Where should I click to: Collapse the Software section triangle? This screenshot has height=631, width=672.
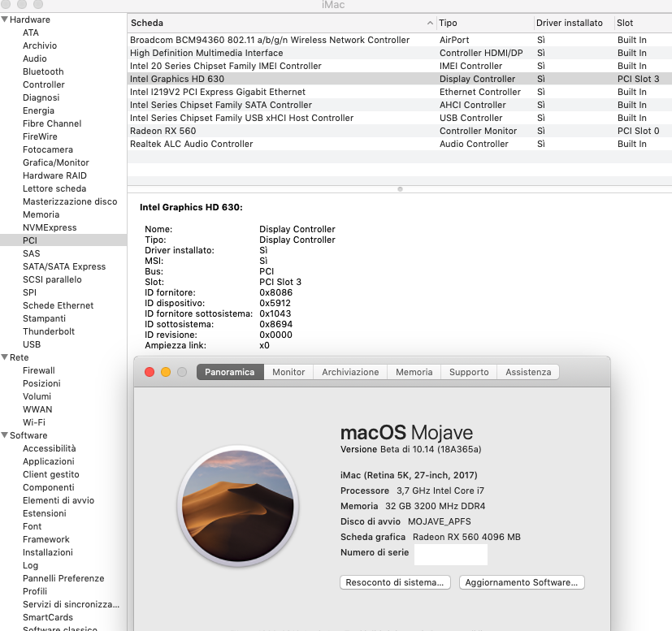tap(5, 435)
